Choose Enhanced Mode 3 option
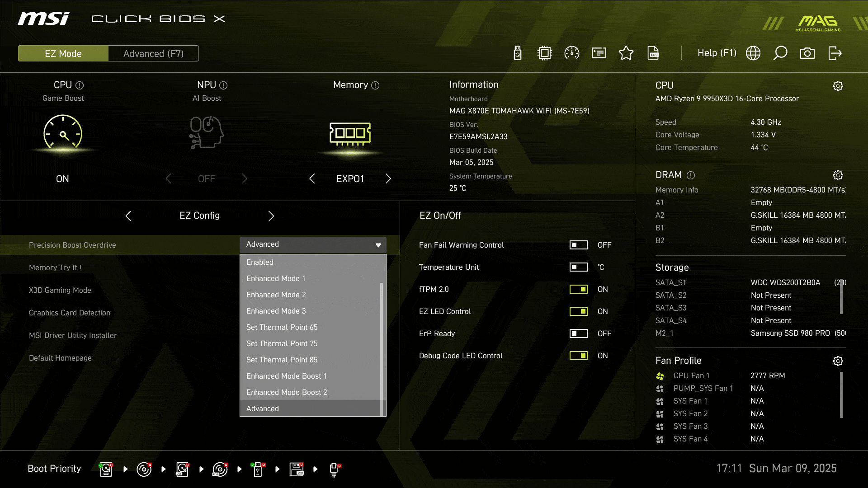The height and width of the screenshot is (488, 868). [310, 311]
